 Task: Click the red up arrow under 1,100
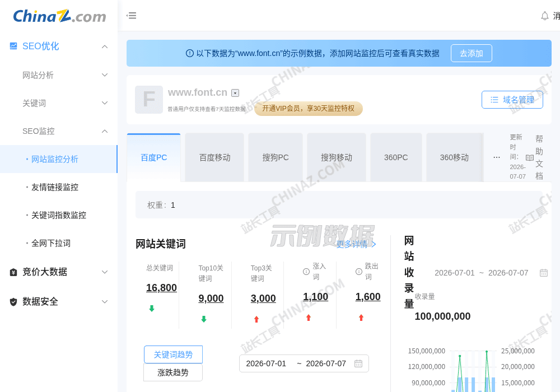[309, 318]
